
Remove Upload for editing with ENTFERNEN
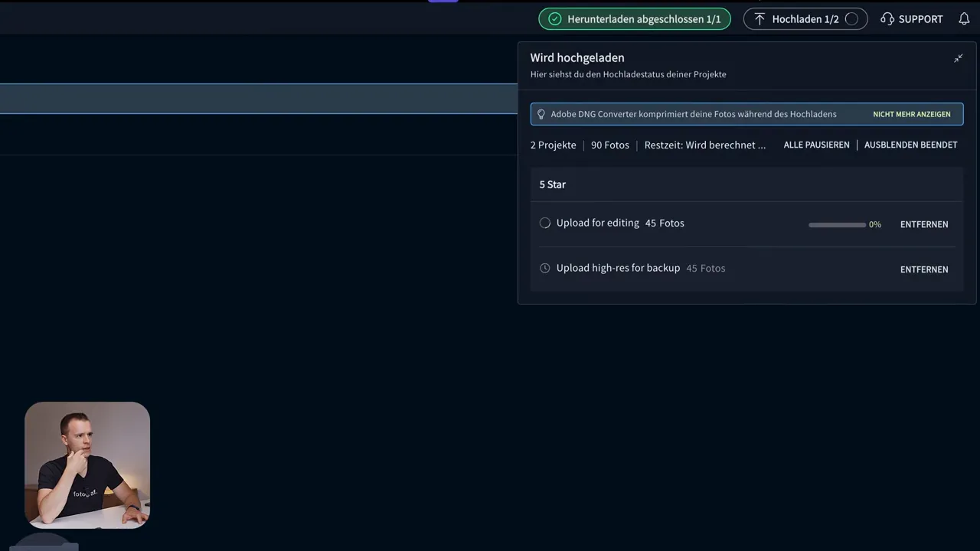(923, 224)
